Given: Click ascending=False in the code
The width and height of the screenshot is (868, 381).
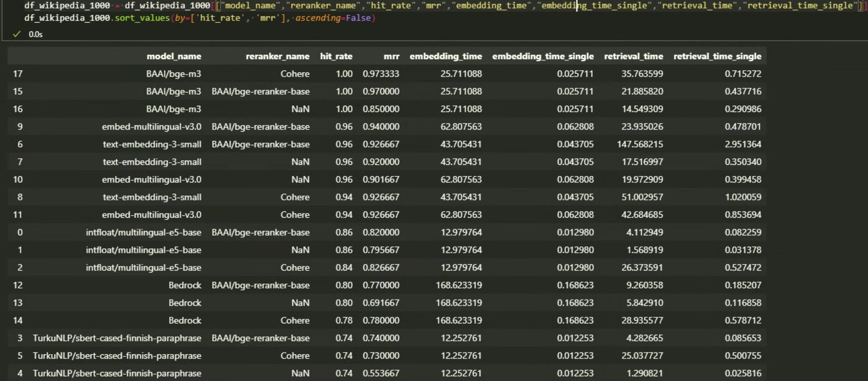Looking at the screenshot, I should coord(333,18).
